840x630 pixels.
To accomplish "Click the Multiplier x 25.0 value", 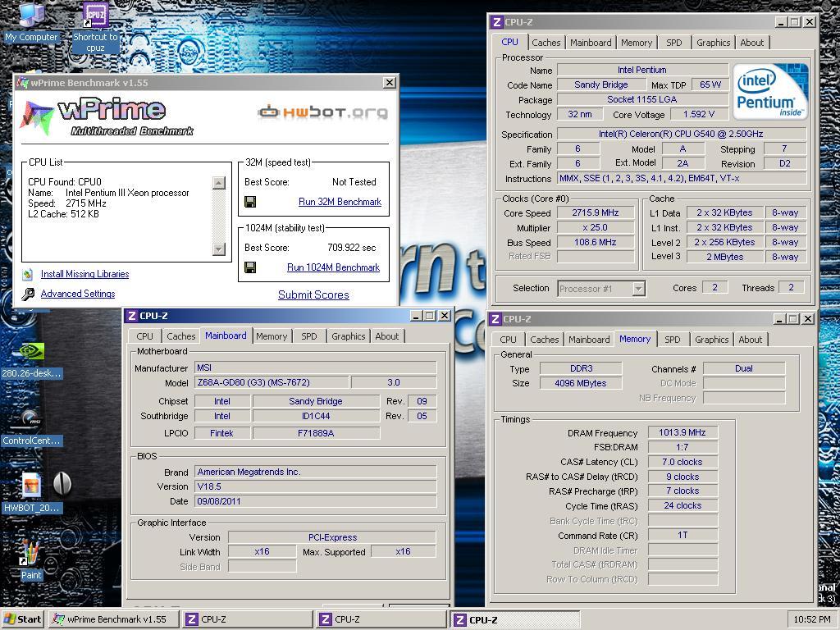I will point(596,227).
